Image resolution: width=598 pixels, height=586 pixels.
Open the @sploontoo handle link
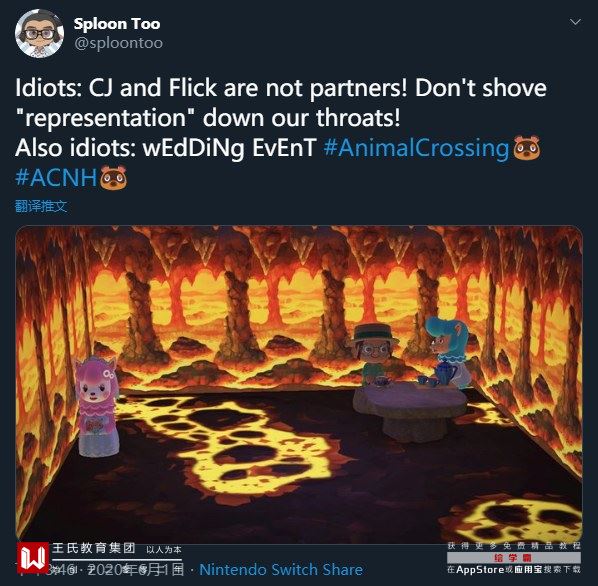tap(119, 43)
